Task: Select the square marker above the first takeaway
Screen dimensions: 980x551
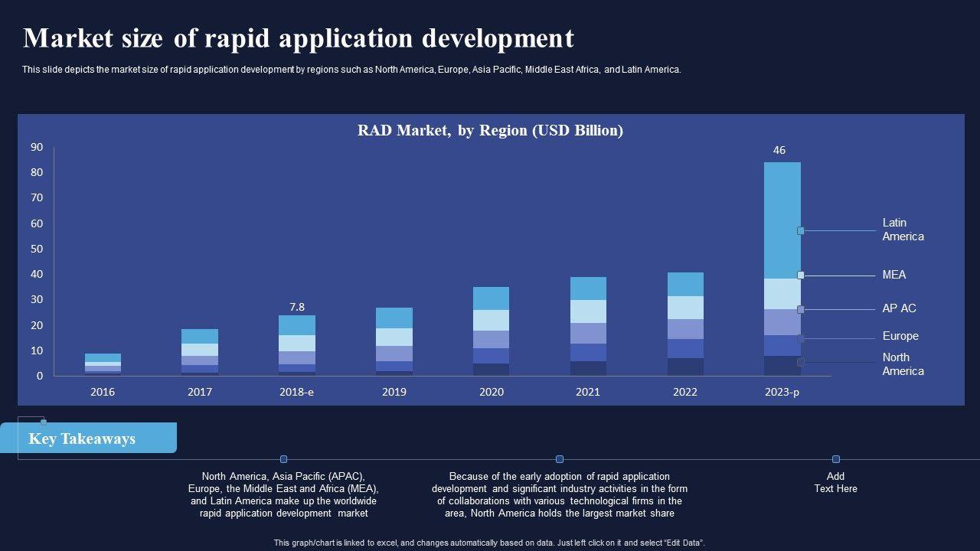Action: (283, 459)
